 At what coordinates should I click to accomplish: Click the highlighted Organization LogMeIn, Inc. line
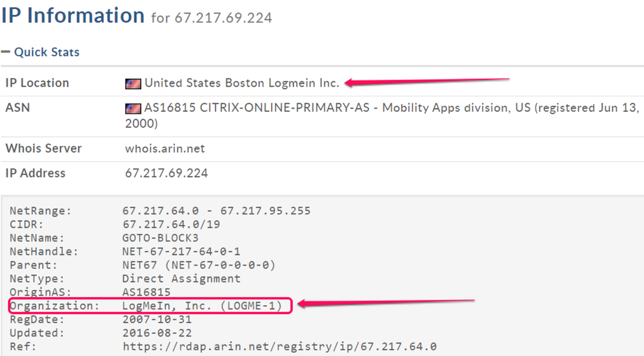coord(150,306)
